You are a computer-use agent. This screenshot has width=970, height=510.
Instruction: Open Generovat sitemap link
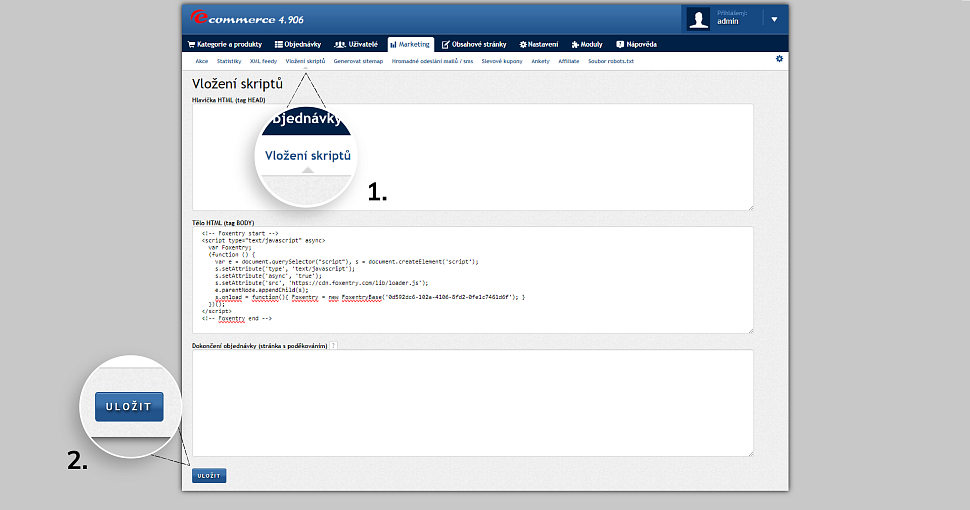click(x=358, y=61)
